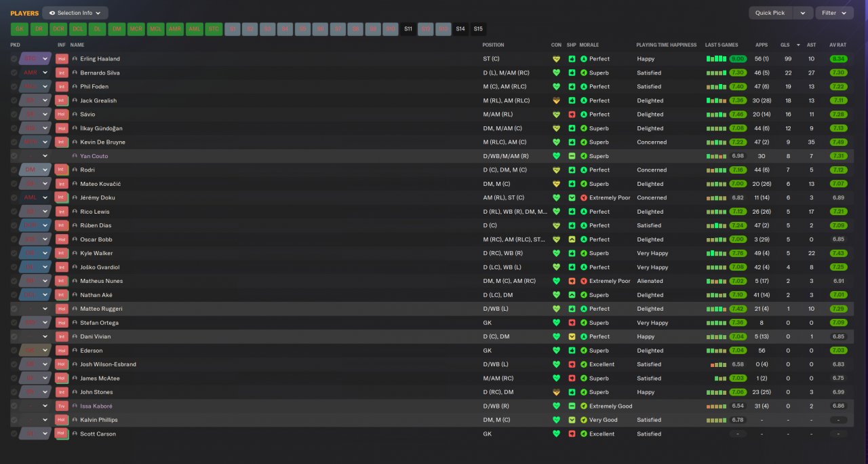Click Issa Kaboré's Extremely Good morale icon
Image resolution: width=868 pixels, height=464 pixels.
(584, 406)
